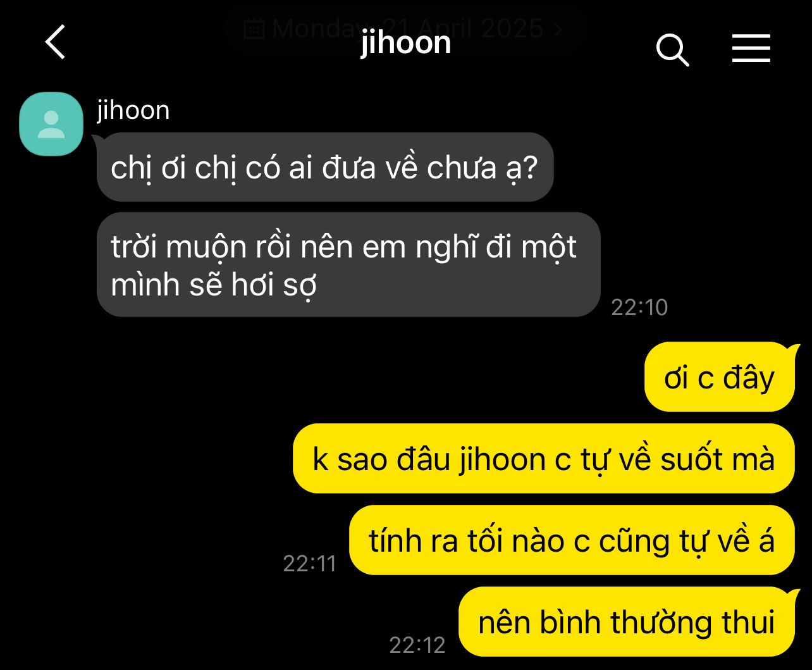Tap the Monday, 21 April 2025 date label
The height and width of the screenshot is (670, 812).
tap(407, 28)
